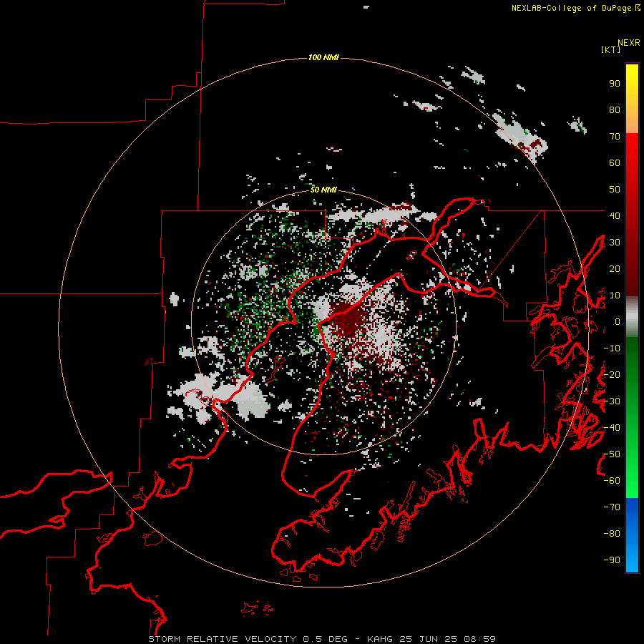This screenshot has height=644, width=644.
Task: Click the -90 value on velocity scale
Action: 612,560
